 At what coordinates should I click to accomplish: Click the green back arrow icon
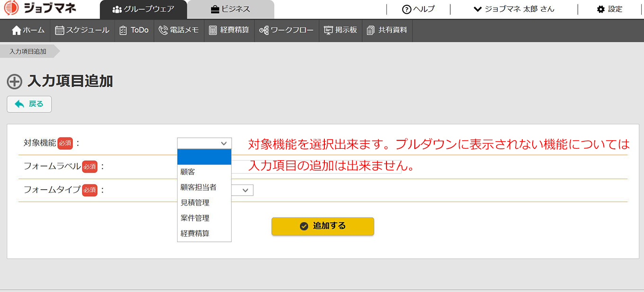(19, 104)
